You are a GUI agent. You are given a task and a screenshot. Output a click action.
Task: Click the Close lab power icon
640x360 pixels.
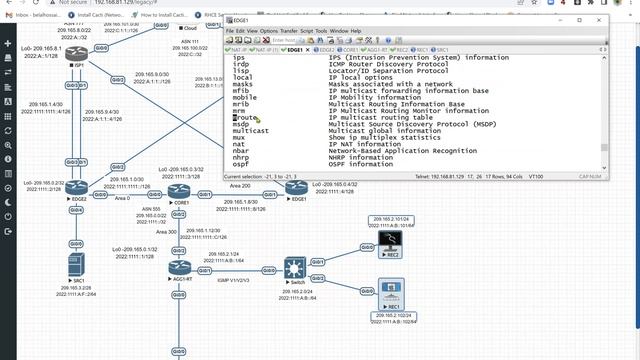(8, 217)
